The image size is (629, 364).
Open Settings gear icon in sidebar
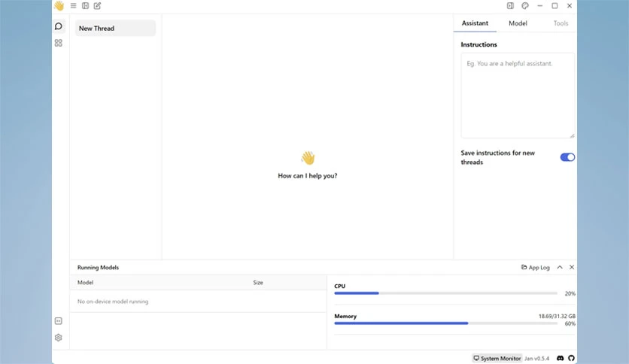tap(59, 338)
